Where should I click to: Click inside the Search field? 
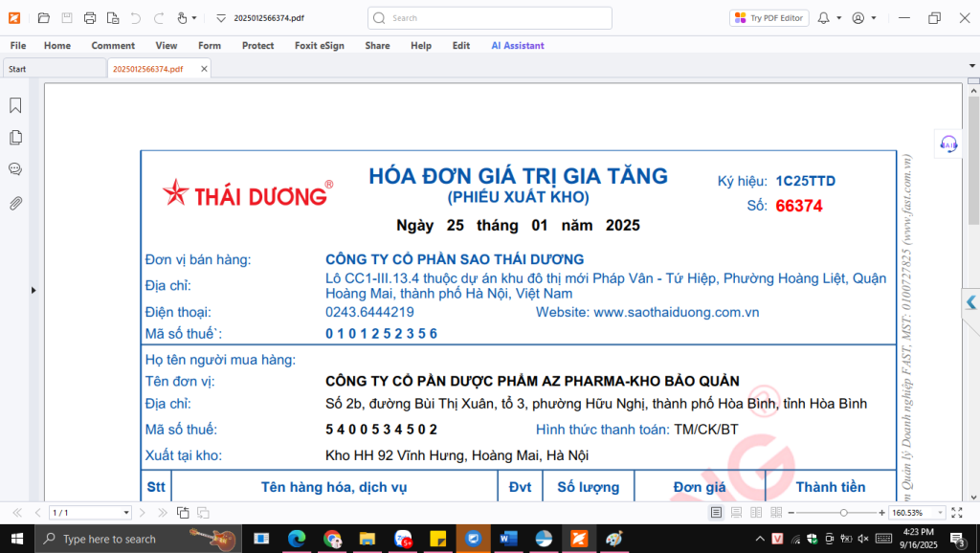coord(489,18)
